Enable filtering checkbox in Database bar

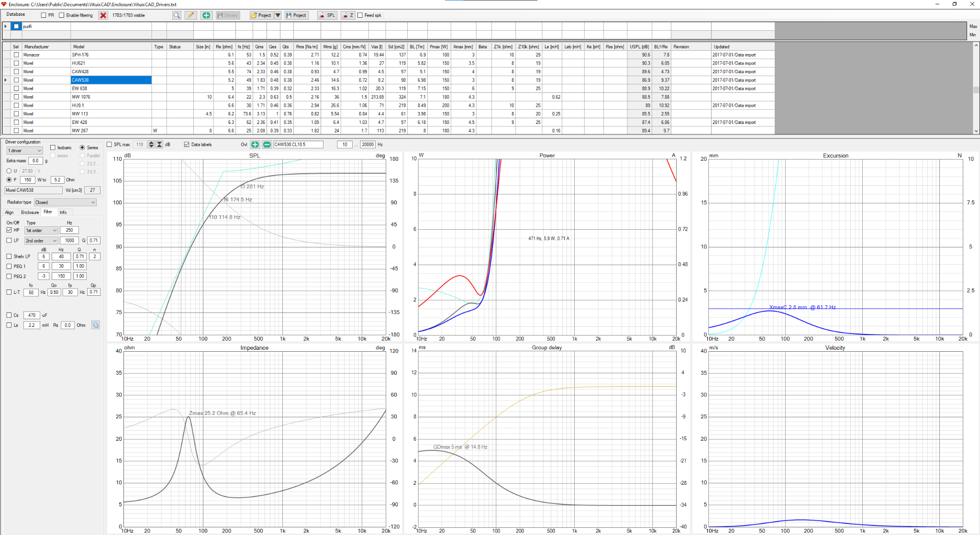pos(62,15)
